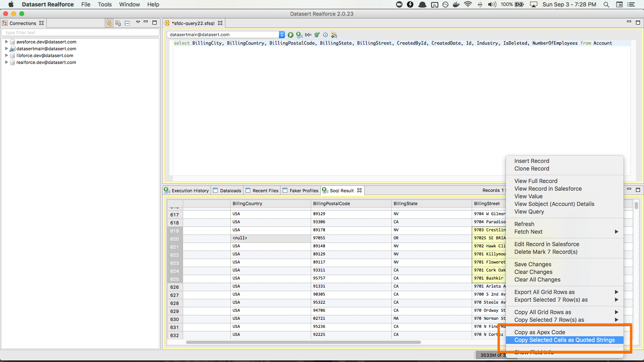Open the Connections panel view menu triangle
The width and height of the screenshot is (644, 362).
[x=138, y=23]
